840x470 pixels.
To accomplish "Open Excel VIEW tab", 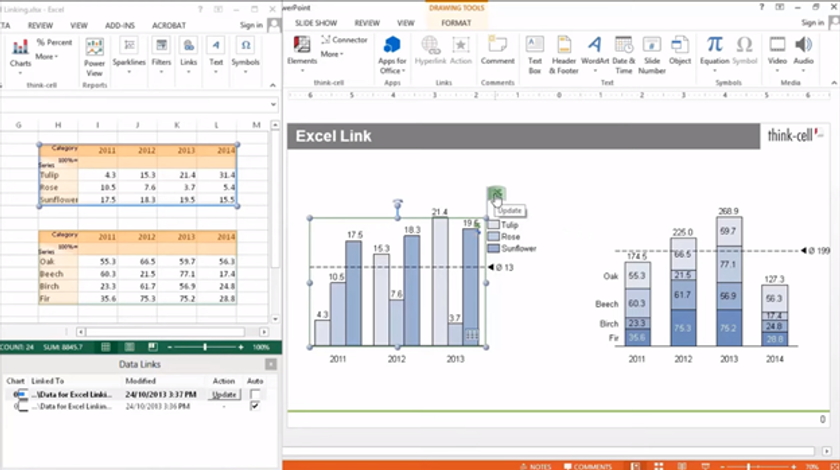I will (79, 25).
